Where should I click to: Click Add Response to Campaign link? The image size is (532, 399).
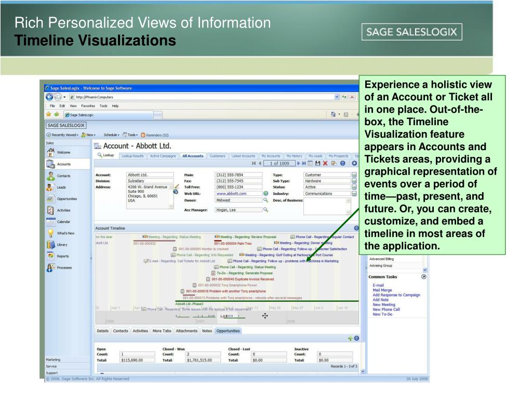point(396,295)
